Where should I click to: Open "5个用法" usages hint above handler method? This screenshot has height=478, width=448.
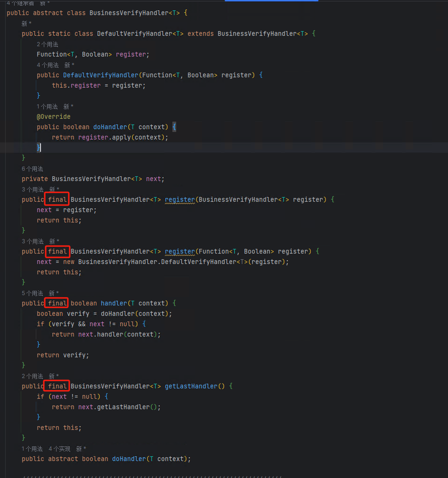32,293
